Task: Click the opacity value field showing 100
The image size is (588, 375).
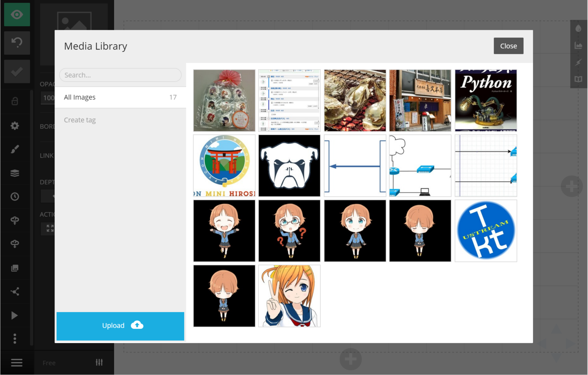Action: click(48, 98)
